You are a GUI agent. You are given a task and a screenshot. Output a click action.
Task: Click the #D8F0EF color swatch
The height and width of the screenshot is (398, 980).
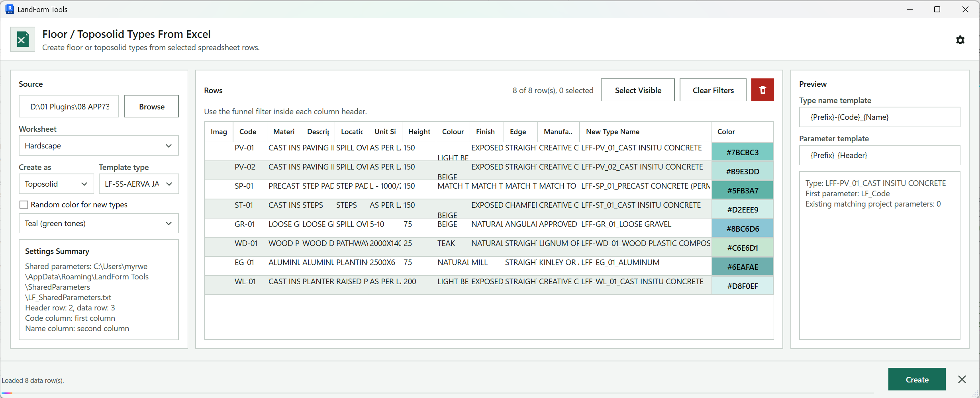click(x=743, y=286)
